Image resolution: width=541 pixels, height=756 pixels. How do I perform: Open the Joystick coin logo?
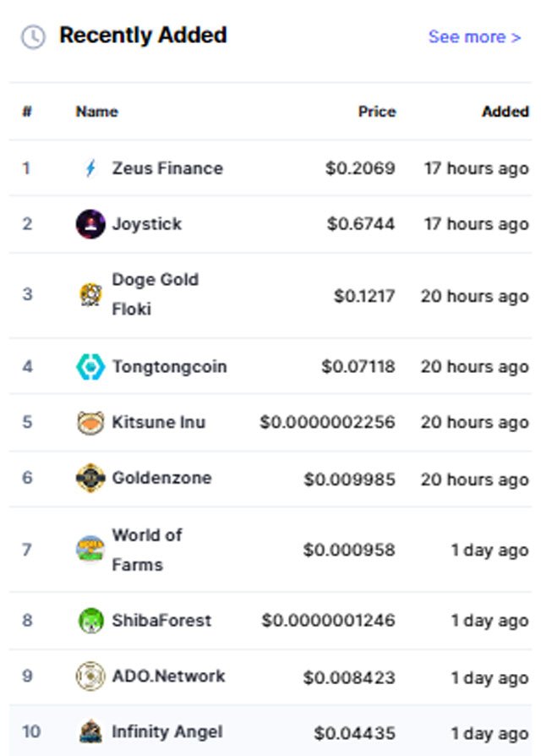[x=90, y=224]
